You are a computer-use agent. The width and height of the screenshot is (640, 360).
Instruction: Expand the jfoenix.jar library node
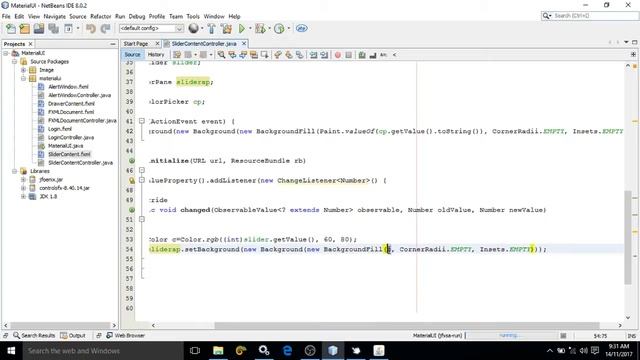tap(23, 180)
